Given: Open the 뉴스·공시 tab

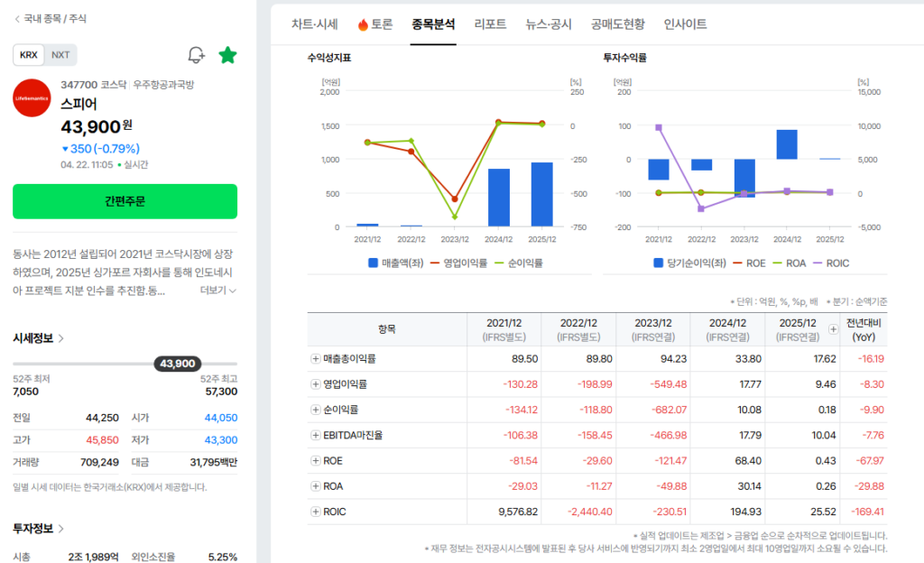Looking at the screenshot, I should pos(549,24).
